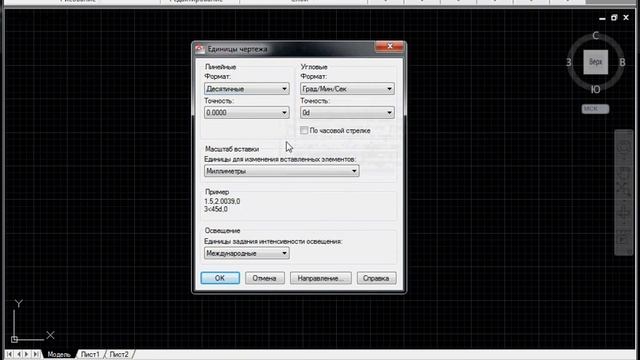Screen dimensions: 640x360
Task: Click the Справка help button
Action: coord(376,278)
